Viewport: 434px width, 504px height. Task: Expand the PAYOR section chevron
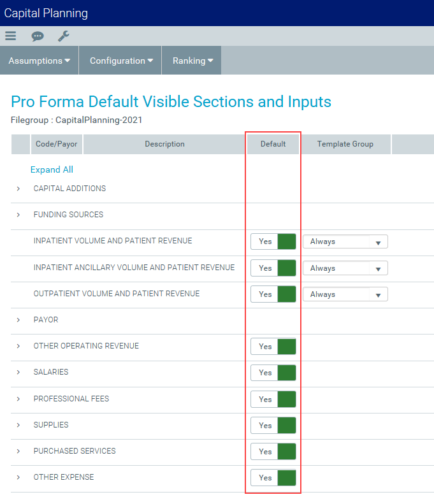18,320
